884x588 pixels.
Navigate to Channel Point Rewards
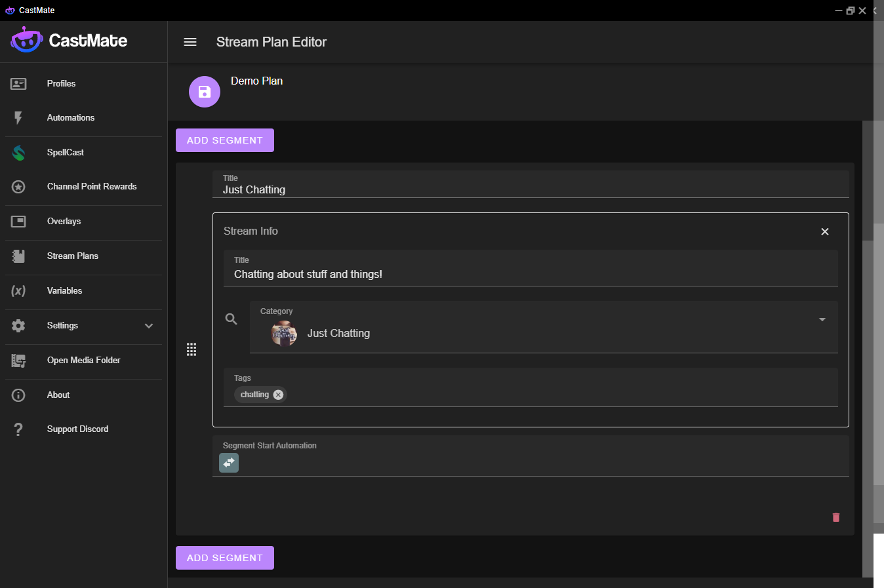(92, 187)
